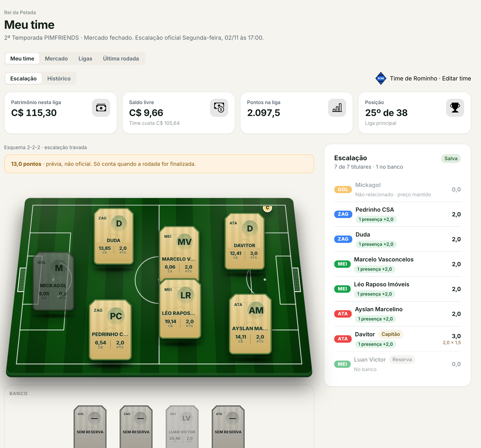481x448 pixels.
Task: Select the Ayslan Ma... attacker card
Action: pos(250,324)
